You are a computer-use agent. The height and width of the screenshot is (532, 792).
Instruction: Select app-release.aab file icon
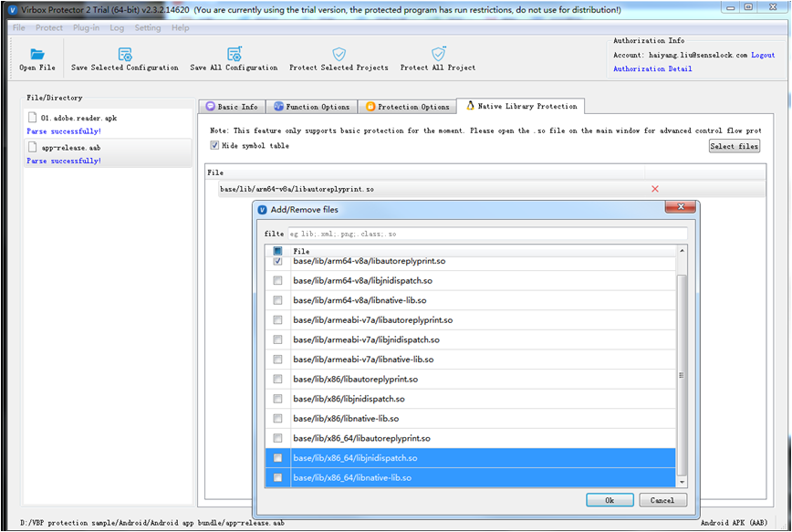(32, 147)
